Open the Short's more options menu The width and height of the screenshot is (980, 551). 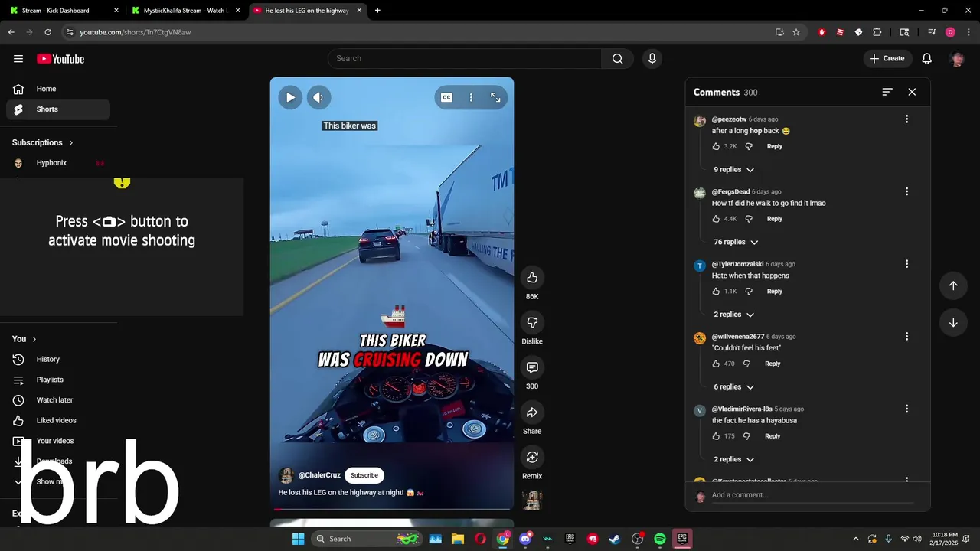471,97
